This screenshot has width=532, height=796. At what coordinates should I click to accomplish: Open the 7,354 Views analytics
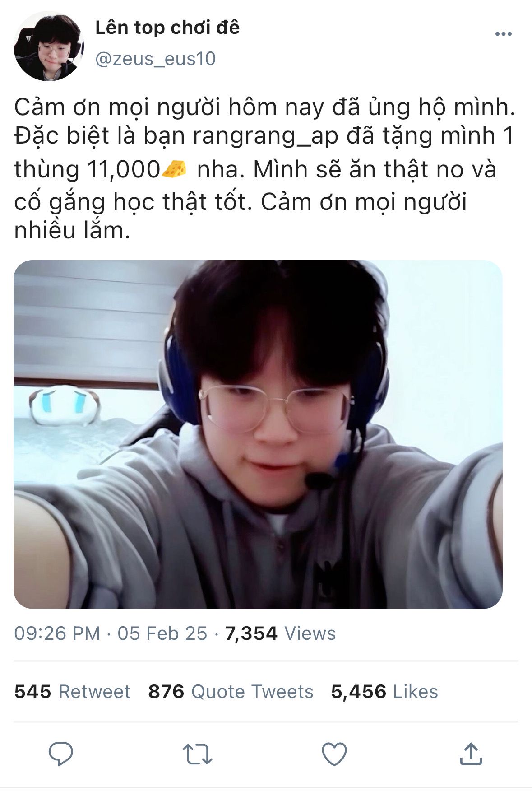click(x=280, y=633)
